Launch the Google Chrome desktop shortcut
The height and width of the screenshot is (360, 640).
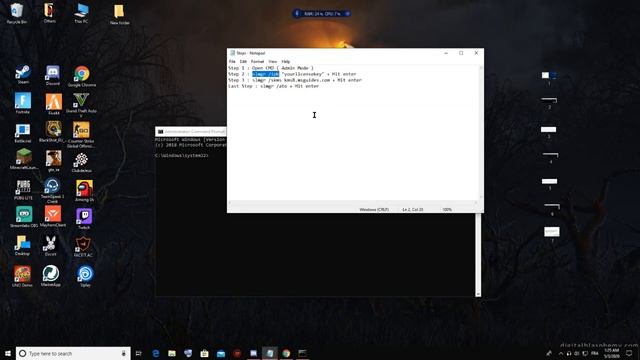[82, 76]
